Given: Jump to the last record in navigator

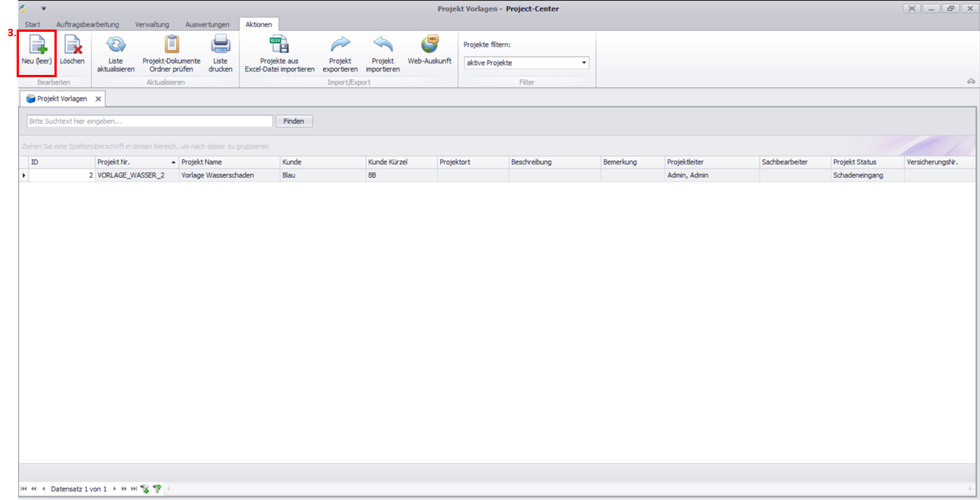Looking at the screenshot, I should pos(135,489).
